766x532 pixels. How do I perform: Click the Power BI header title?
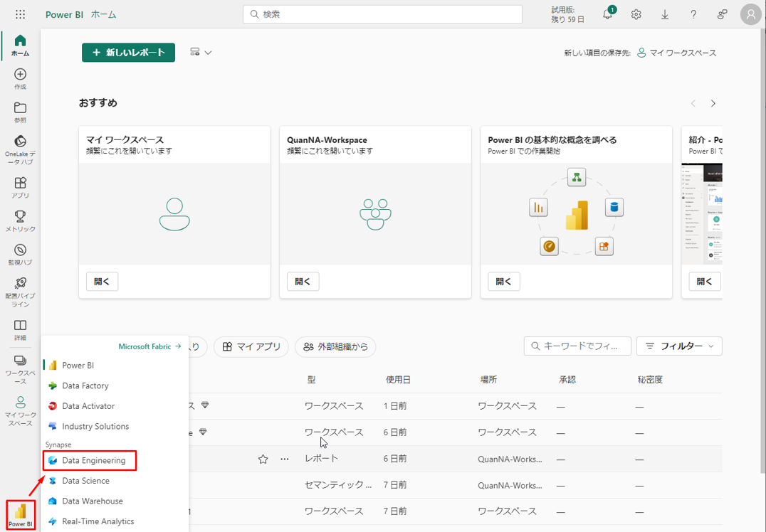[x=64, y=15]
